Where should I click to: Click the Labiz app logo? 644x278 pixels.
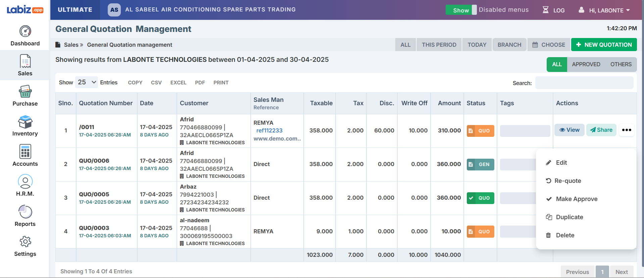click(25, 9)
